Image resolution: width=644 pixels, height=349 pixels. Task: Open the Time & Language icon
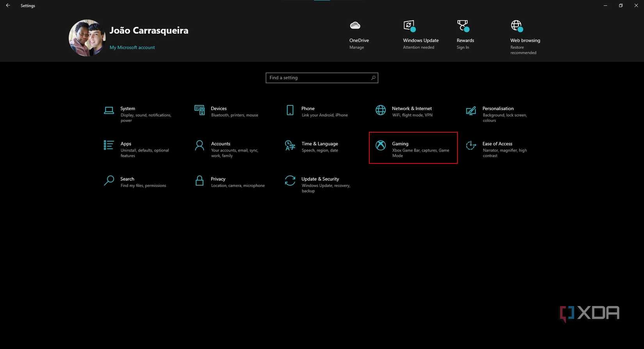[290, 145]
